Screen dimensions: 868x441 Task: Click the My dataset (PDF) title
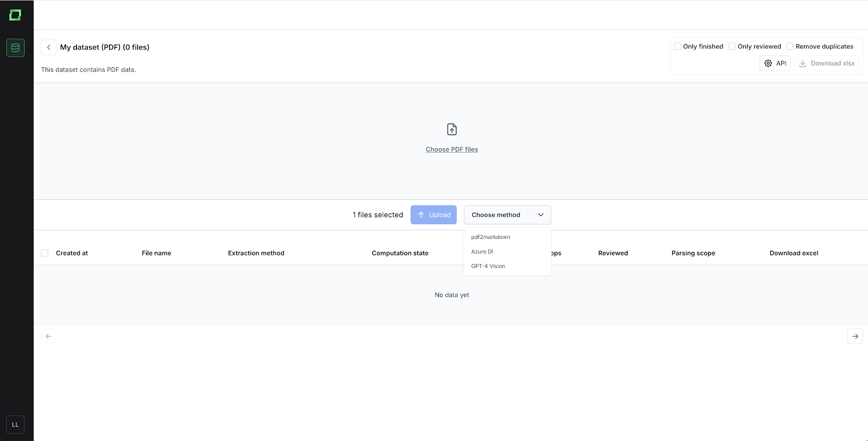click(x=105, y=47)
